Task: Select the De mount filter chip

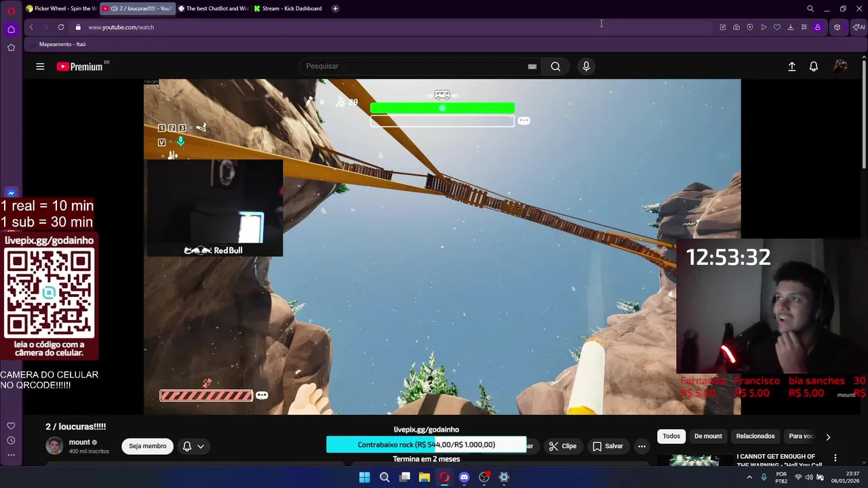Action: pyautogui.click(x=708, y=436)
